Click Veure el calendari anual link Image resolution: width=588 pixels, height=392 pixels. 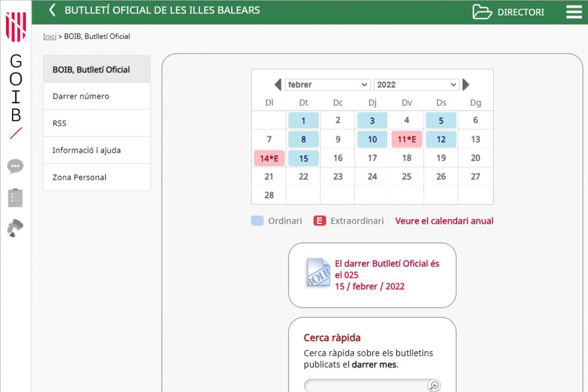tap(444, 221)
